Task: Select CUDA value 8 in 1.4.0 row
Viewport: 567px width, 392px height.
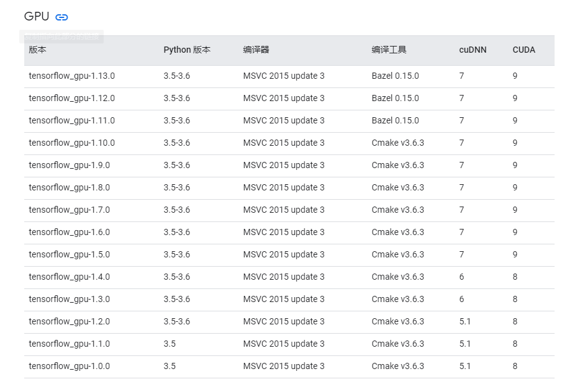Action: [x=515, y=277]
